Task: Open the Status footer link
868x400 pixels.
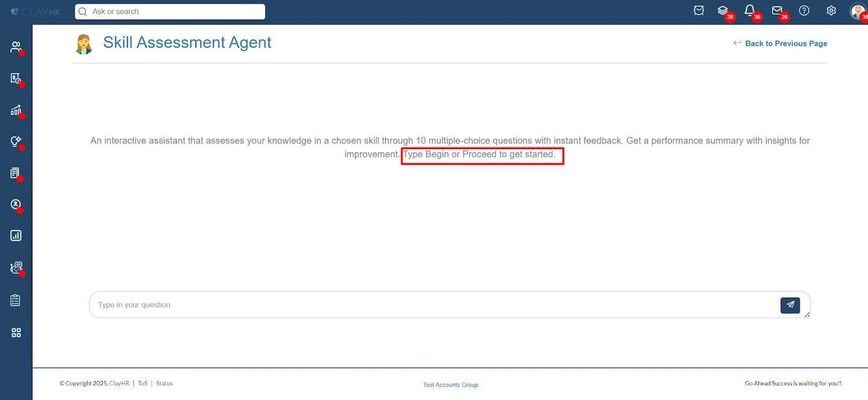Action: (x=164, y=383)
